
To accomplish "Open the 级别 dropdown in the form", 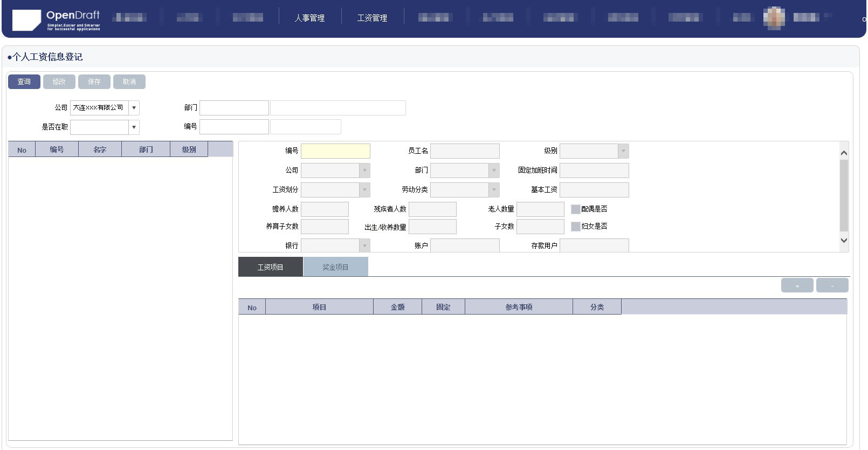I will click(x=623, y=151).
